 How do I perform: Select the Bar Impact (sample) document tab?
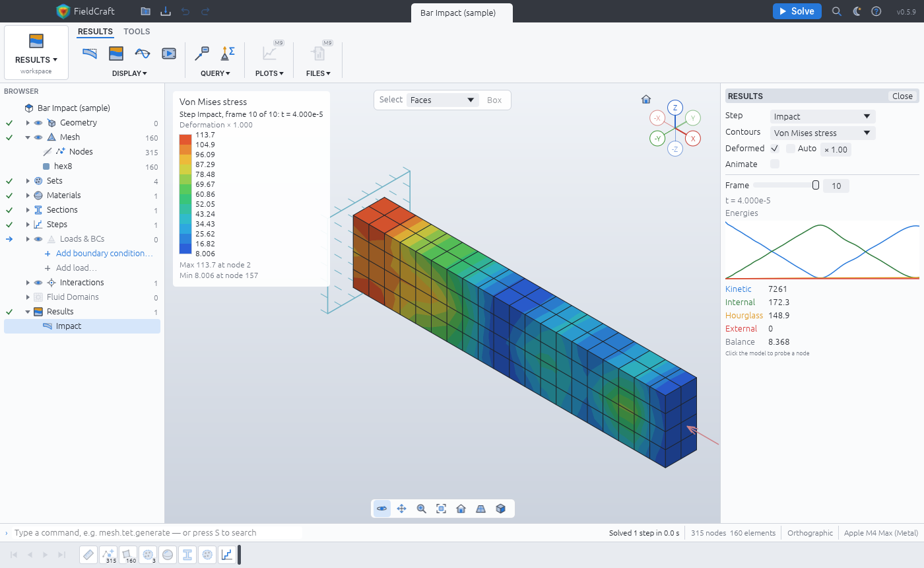(x=462, y=13)
